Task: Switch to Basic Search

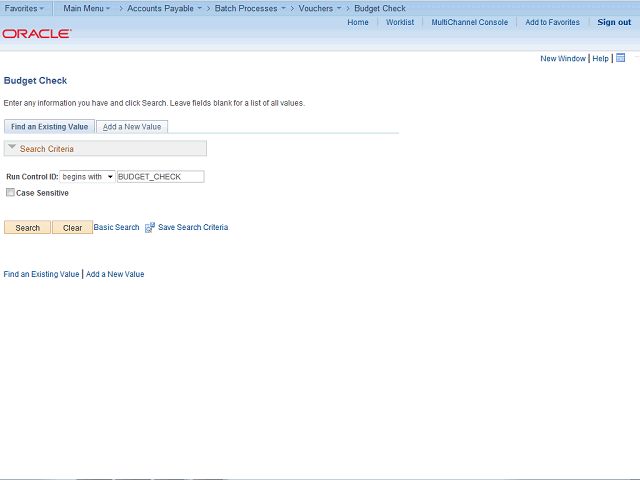Action: 116,227
